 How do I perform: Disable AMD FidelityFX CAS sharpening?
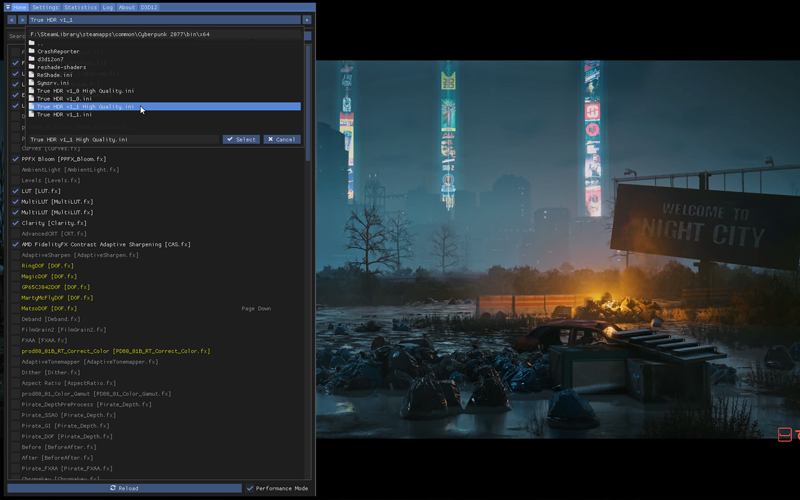pyautogui.click(x=15, y=244)
